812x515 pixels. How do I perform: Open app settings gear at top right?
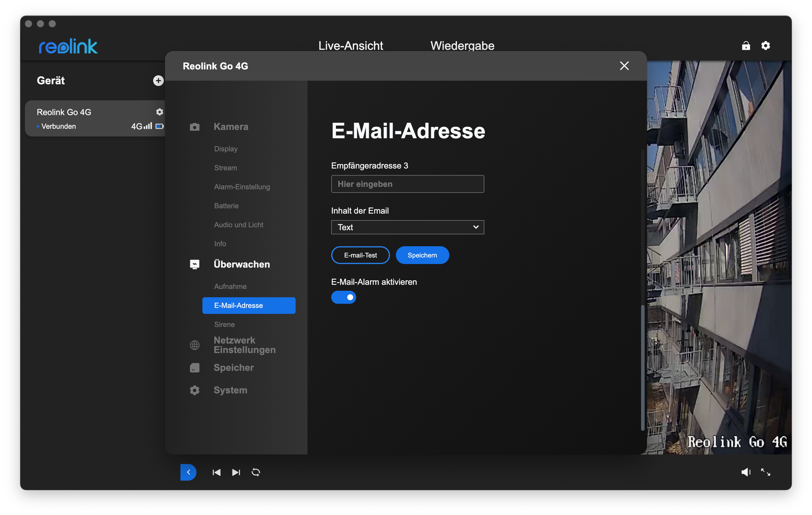click(x=765, y=45)
